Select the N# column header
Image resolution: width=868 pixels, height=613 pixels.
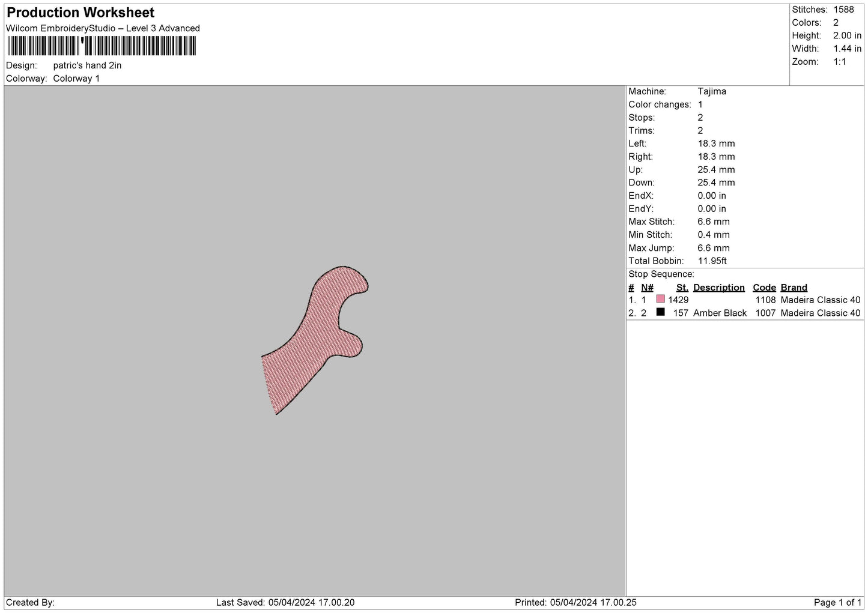coord(647,288)
